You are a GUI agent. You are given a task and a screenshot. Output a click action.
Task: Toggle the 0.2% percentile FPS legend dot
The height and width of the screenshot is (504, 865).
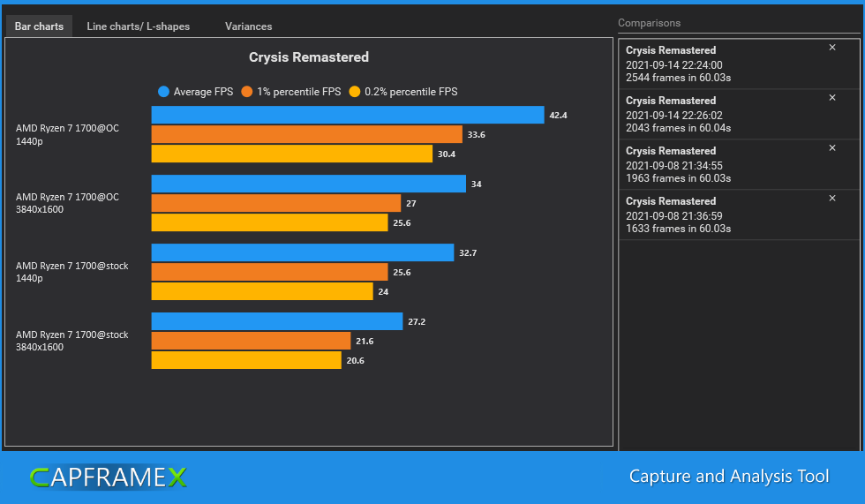355,92
